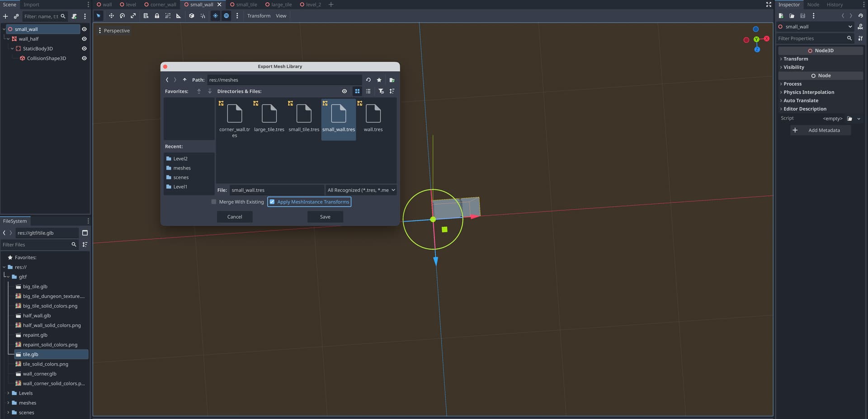Viewport: 868px width, 419px height.
Task: Add current folder to favorites with star
Action: point(379,80)
